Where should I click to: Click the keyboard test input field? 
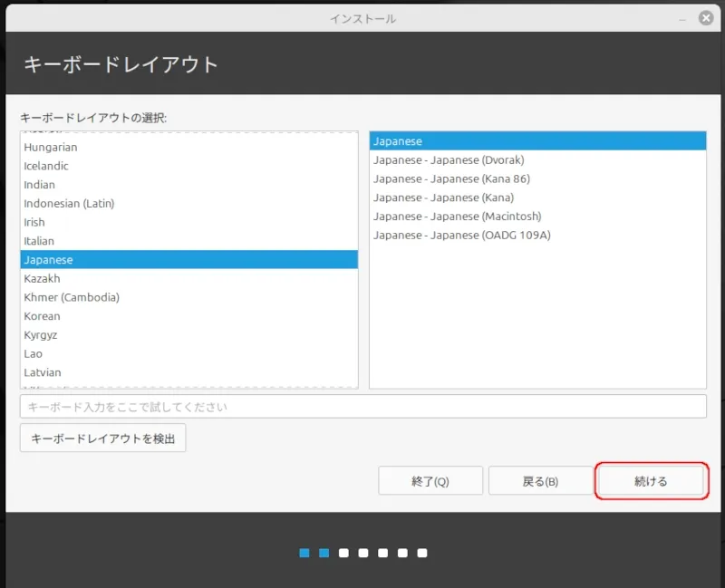click(362, 407)
